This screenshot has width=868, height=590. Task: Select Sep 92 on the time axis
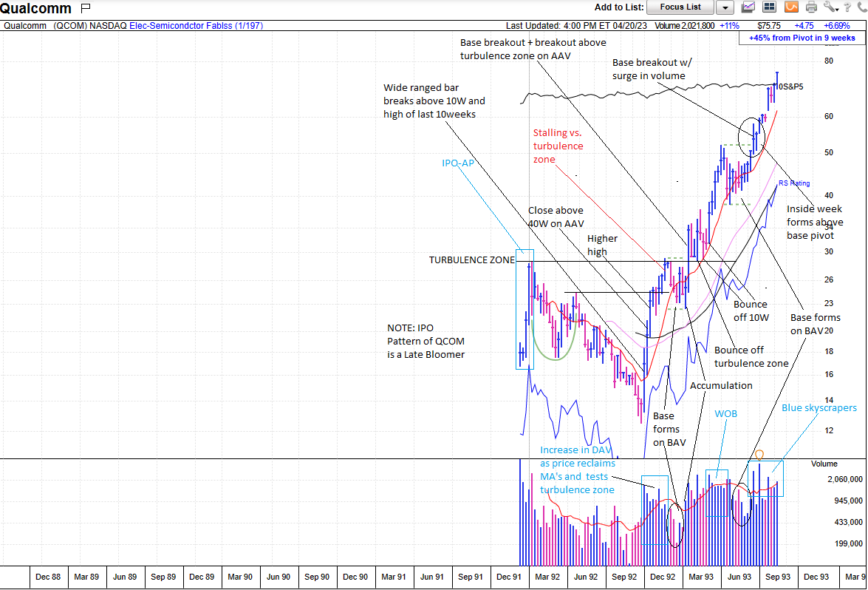pyautogui.click(x=624, y=577)
